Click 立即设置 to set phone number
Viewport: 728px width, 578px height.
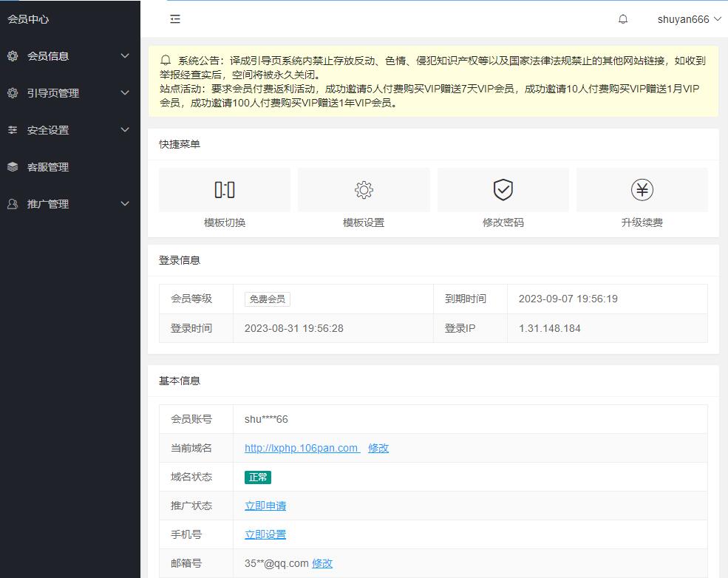[265, 534]
